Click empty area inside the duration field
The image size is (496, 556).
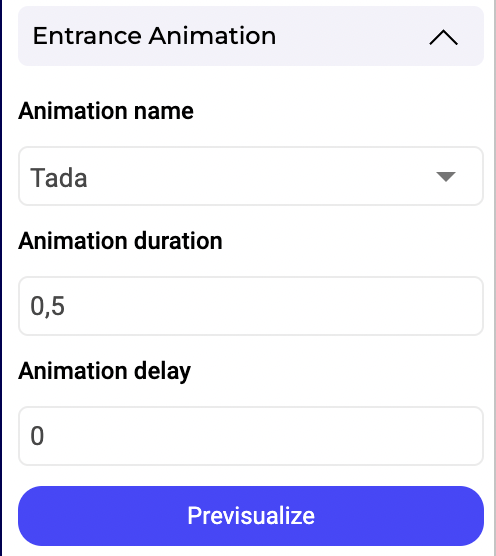point(273,306)
